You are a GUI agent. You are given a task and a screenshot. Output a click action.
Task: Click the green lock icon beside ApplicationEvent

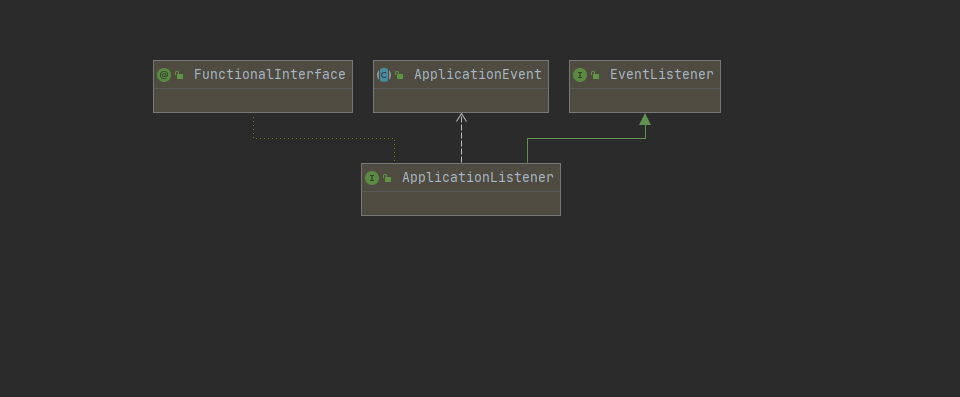(399, 75)
